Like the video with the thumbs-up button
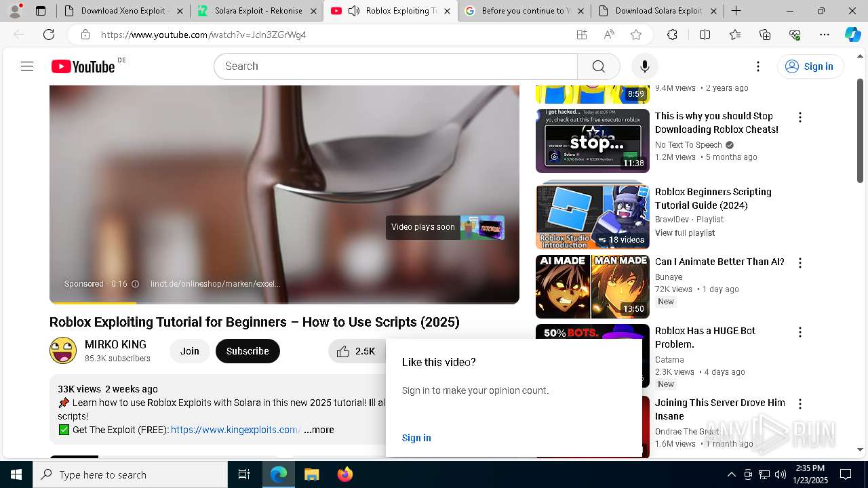Viewport: 868px width, 488px height. [357, 351]
